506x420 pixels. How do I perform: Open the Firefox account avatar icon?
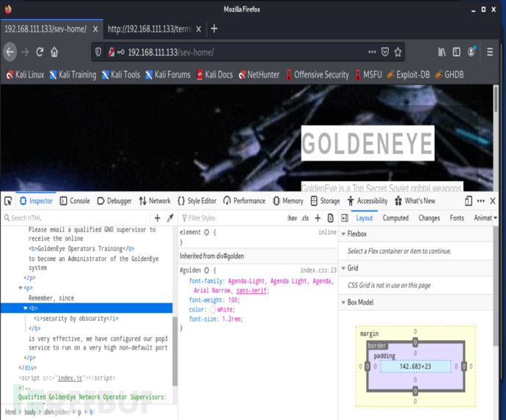472,51
